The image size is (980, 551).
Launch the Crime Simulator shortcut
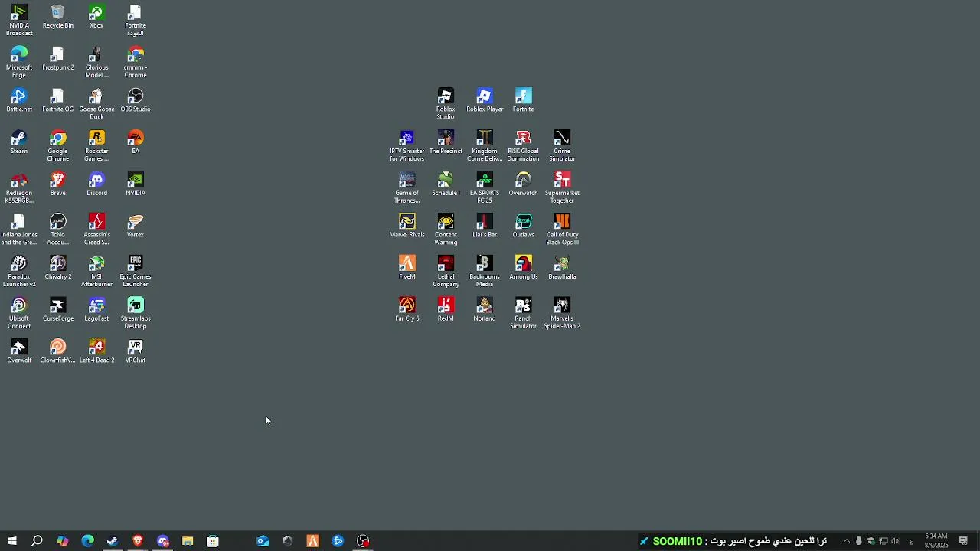(x=562, y=146)
